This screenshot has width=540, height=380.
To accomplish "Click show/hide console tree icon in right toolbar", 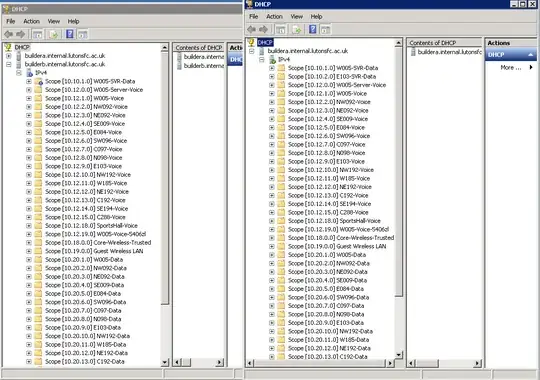I will [x=281, y=30].
